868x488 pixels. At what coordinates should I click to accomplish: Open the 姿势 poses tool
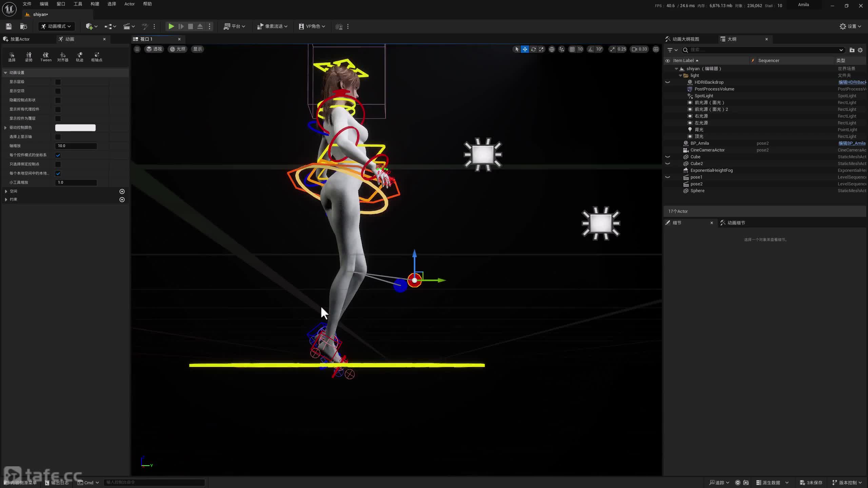[29, 57]
